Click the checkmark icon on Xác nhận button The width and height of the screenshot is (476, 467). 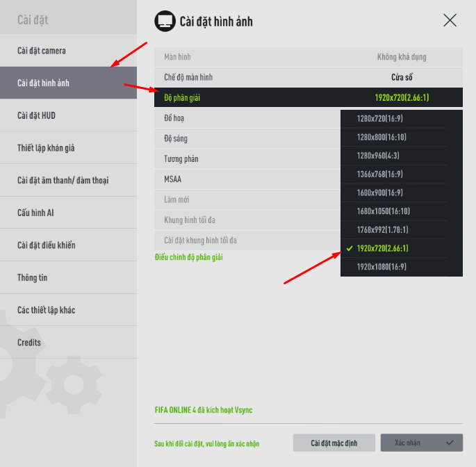(x=450, y=443)
